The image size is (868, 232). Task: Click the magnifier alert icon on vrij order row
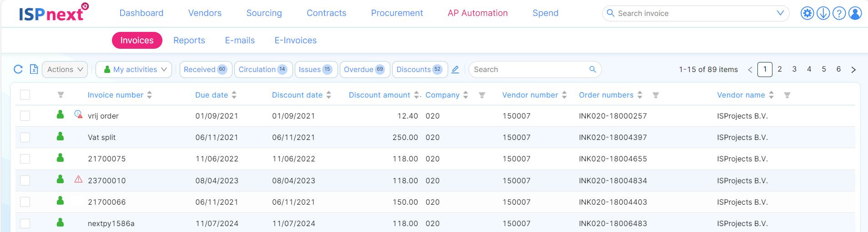78,114
